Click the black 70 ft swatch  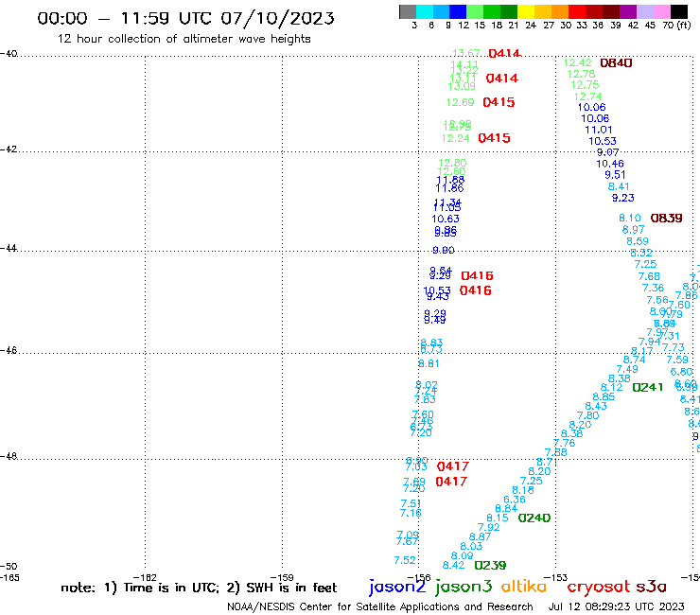[x=679, y=11]
